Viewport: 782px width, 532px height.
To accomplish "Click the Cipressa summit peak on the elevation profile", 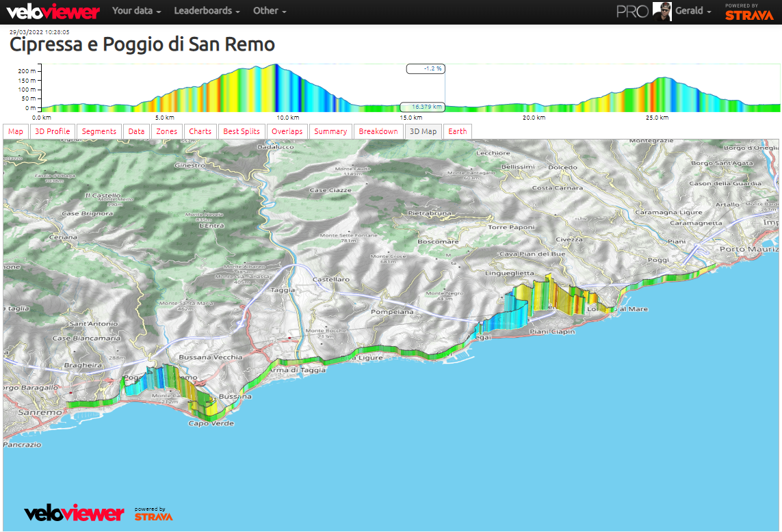I will 276,66.
